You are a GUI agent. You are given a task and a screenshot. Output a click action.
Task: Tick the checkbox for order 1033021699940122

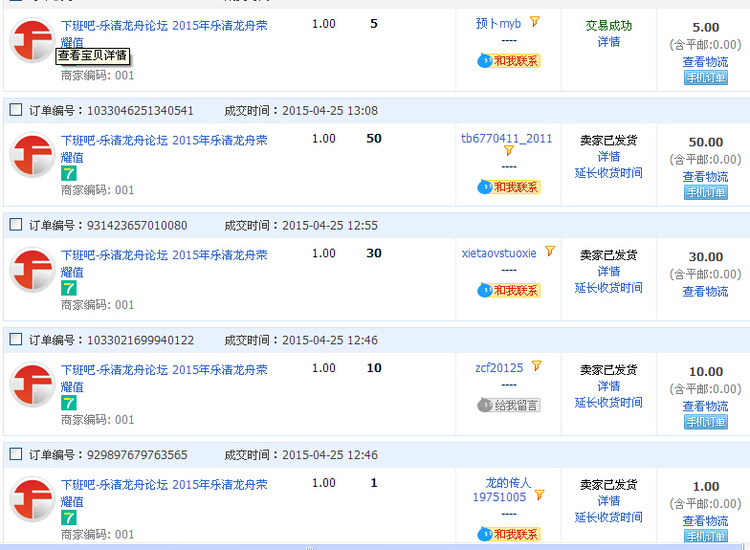[16, 340]
